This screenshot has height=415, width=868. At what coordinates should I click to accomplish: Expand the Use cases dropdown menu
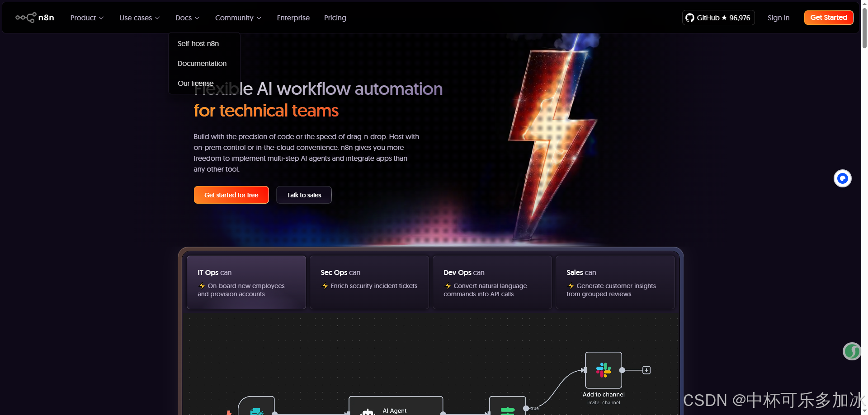coord(139,18)
